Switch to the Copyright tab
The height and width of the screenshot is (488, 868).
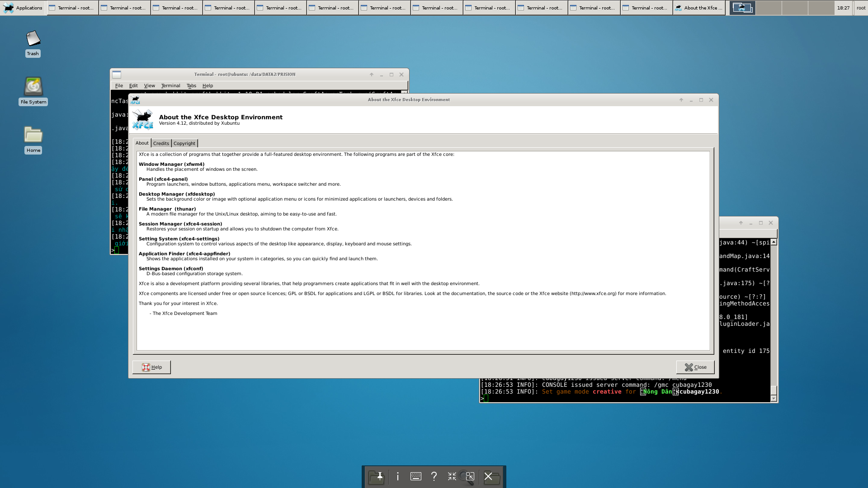(184, 143)
